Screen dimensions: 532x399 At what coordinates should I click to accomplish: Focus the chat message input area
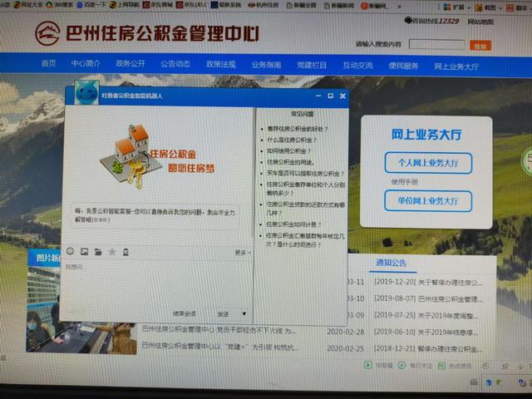tap(158, 283)
